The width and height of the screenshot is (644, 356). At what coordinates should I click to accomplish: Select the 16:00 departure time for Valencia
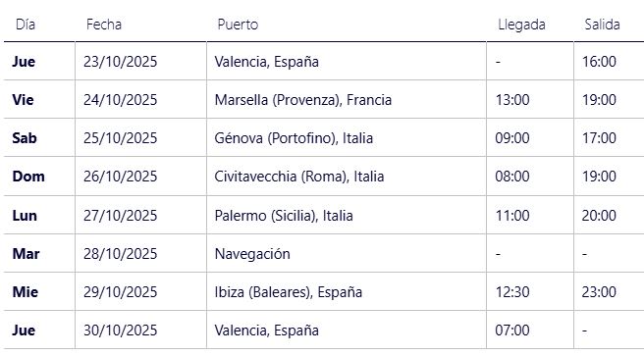tap(599, 62)
